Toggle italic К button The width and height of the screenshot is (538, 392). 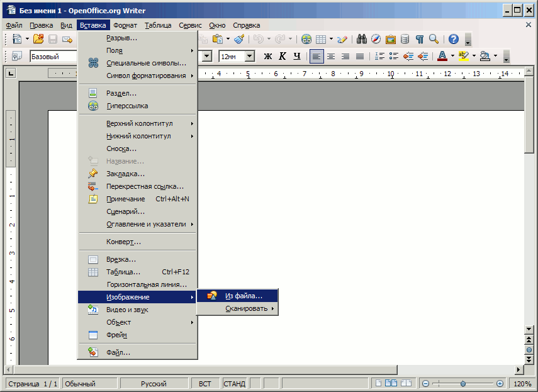pos(283,56)
